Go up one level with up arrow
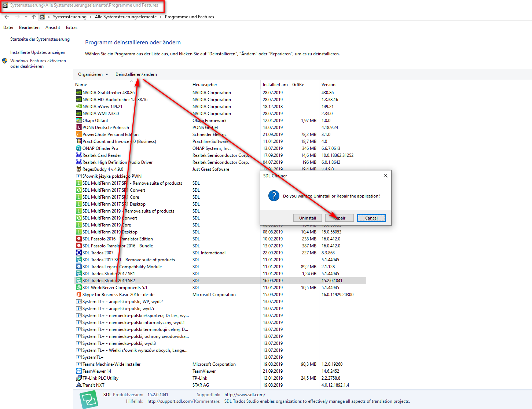Screen dimensions: 532x409 pyautogui.click(x=34, y=17)
